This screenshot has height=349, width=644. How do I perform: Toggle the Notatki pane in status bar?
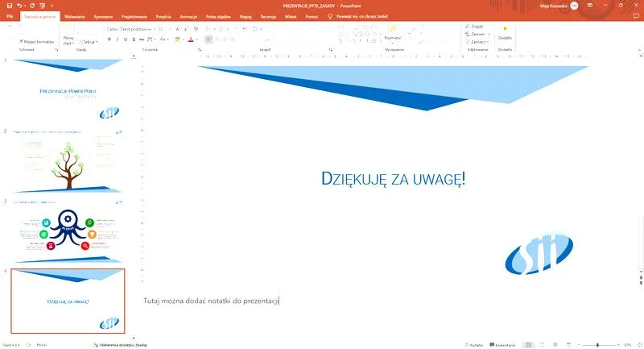pos(474,345)
